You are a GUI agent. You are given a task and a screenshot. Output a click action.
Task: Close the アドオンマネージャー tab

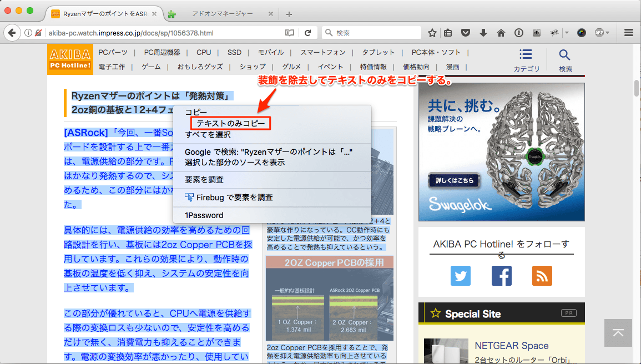[270, 14]
